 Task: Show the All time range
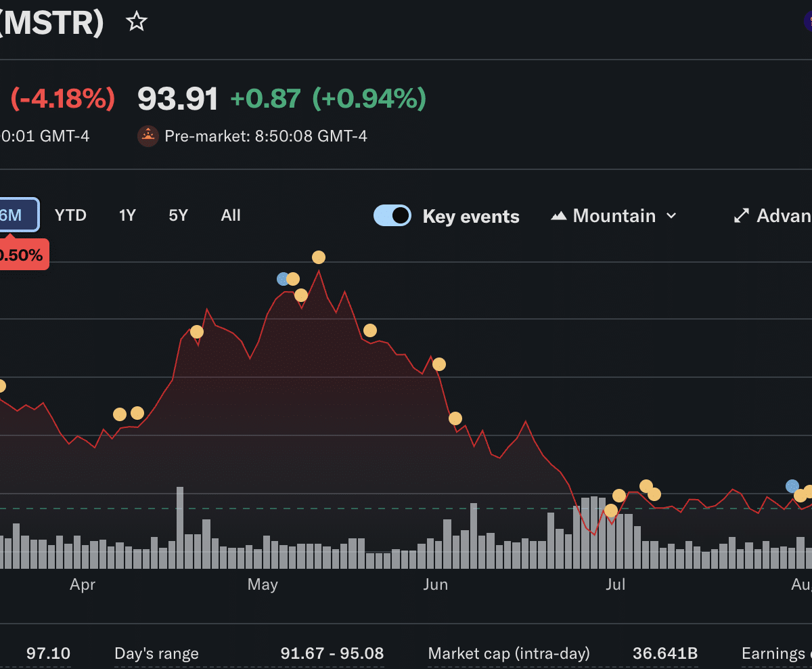(x=231, y=215)
